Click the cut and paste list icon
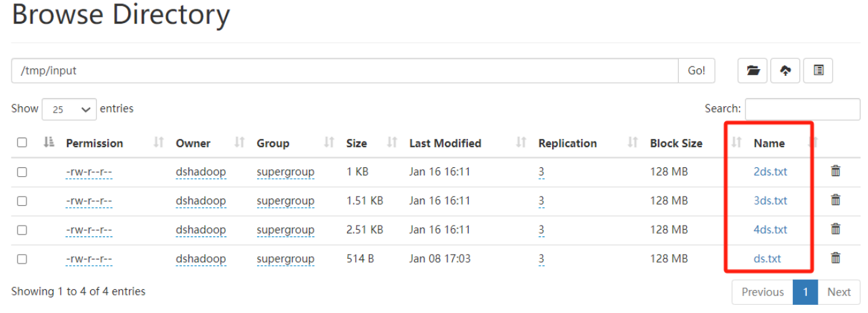The height and width of the screenshot is (313, 868). click(x=818, y=70)
